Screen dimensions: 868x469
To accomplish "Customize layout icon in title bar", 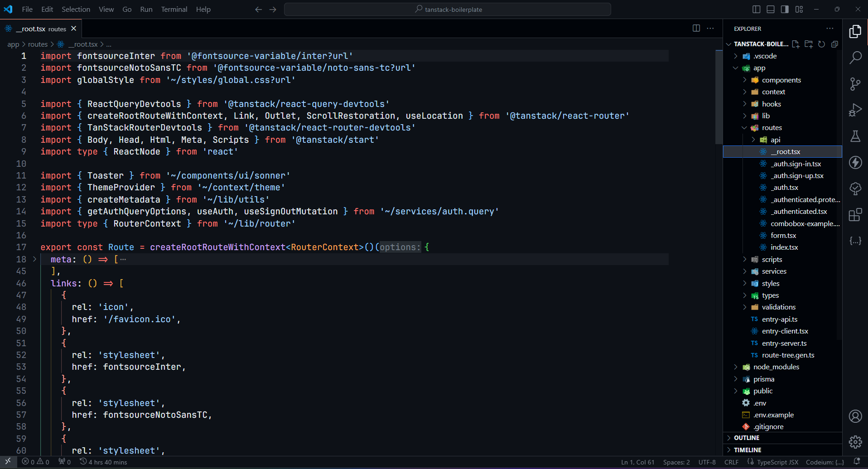I will tap(799, 9).
